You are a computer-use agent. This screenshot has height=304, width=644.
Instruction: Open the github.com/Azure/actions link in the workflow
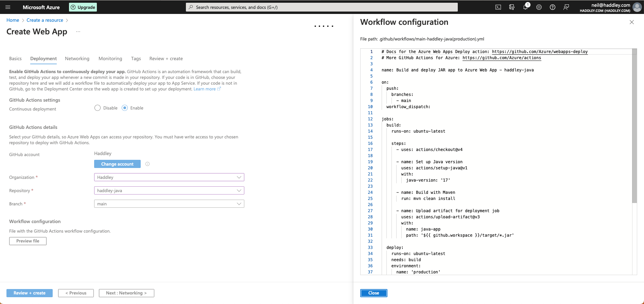(502, 58)
